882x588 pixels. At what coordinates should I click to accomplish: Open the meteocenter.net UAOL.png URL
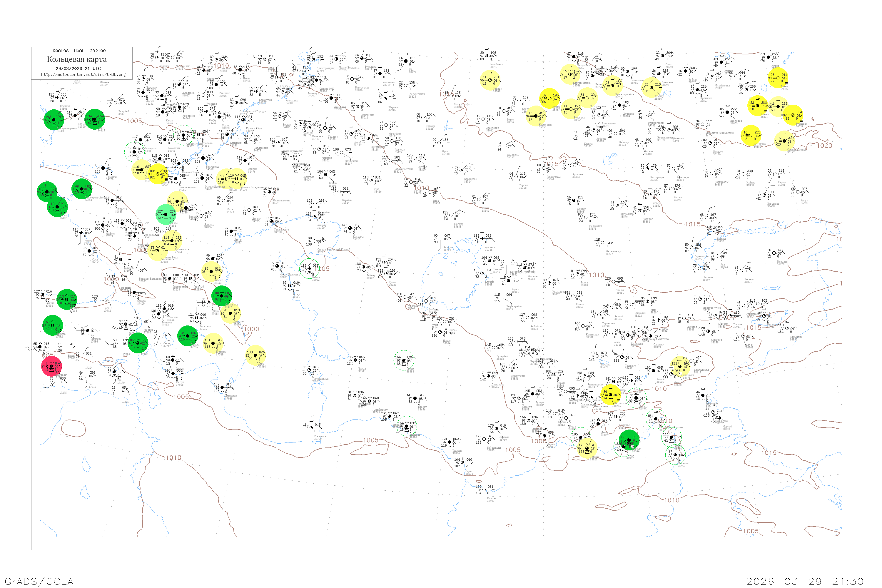(83, 75)
